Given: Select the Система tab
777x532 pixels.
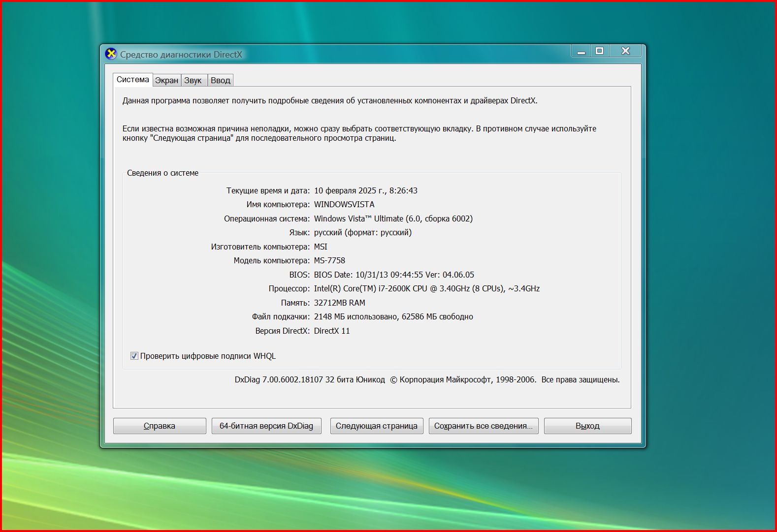Looking at the screenshot, I should (x=132, y=80).
